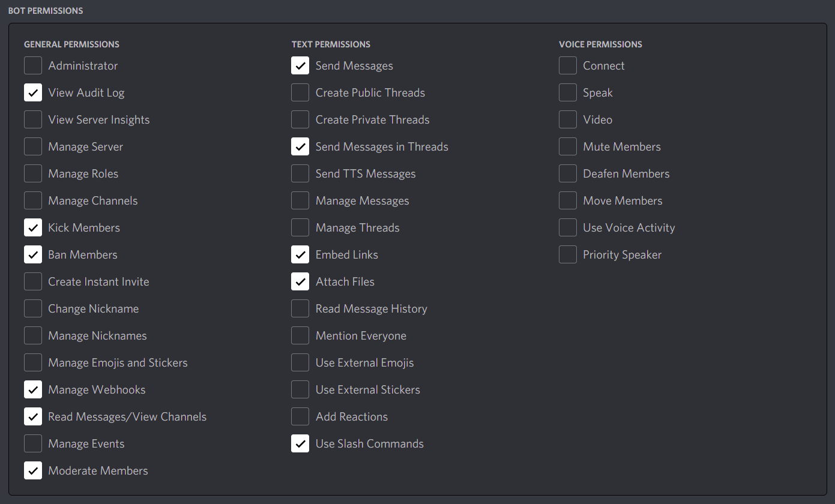
Task: Disable Use Slash Commands permission
Action: [300, 443]
